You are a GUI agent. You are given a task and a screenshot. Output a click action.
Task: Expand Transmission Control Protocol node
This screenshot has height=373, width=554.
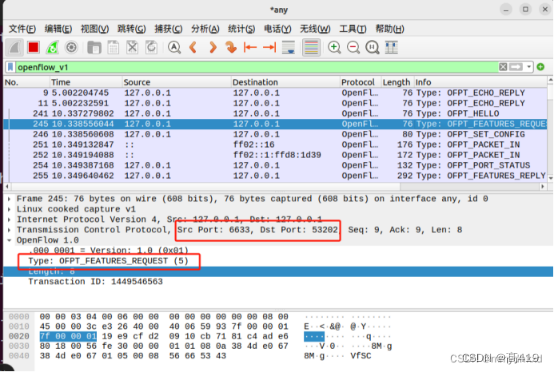[9, 230]
